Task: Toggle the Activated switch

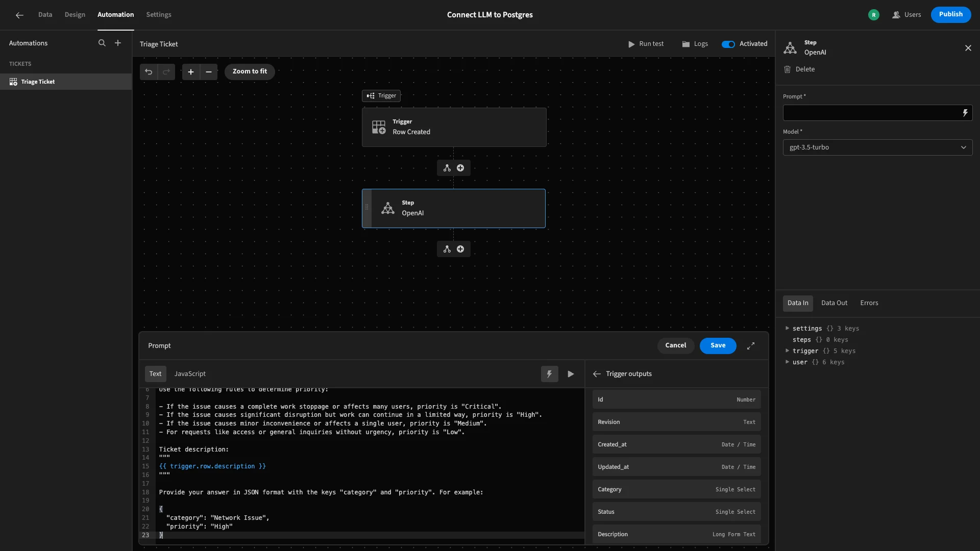Action: pyautogui.click(x=728, y=44)
